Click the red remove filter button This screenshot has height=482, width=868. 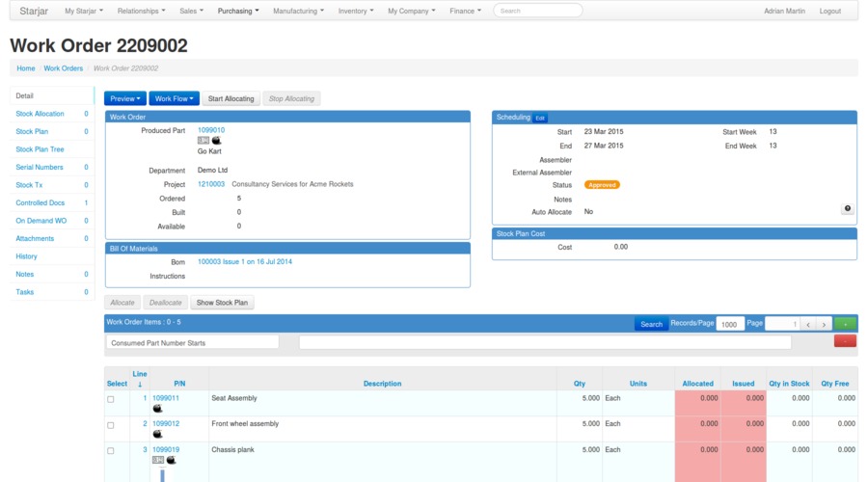coord(845,341)
